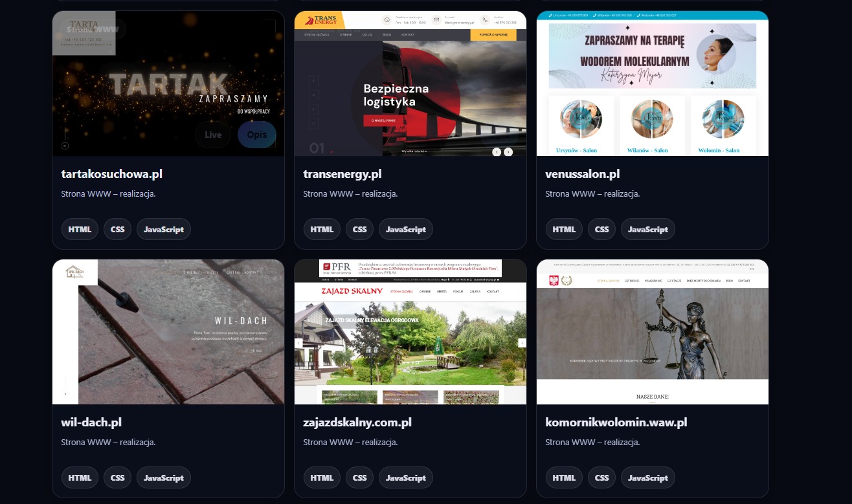Select JavaScript tag on the transenergy.pl card
This screenshot has width=852, height=504.
click(405, 229)
